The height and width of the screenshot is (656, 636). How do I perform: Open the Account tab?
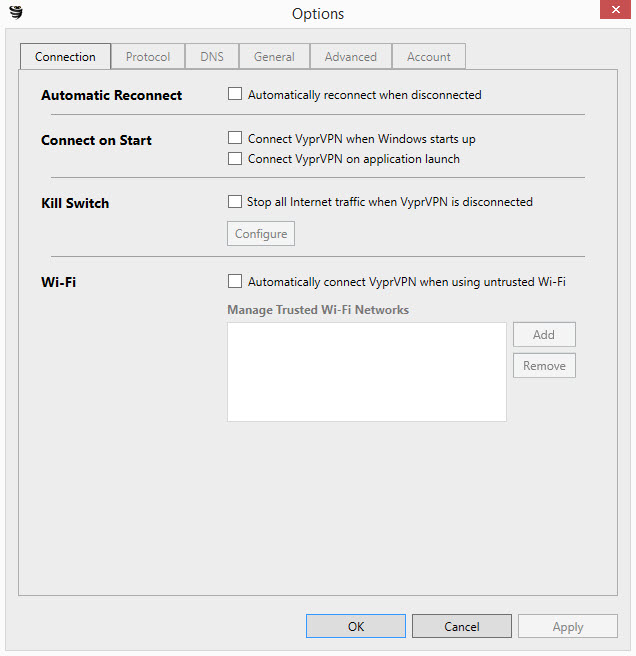428,56
